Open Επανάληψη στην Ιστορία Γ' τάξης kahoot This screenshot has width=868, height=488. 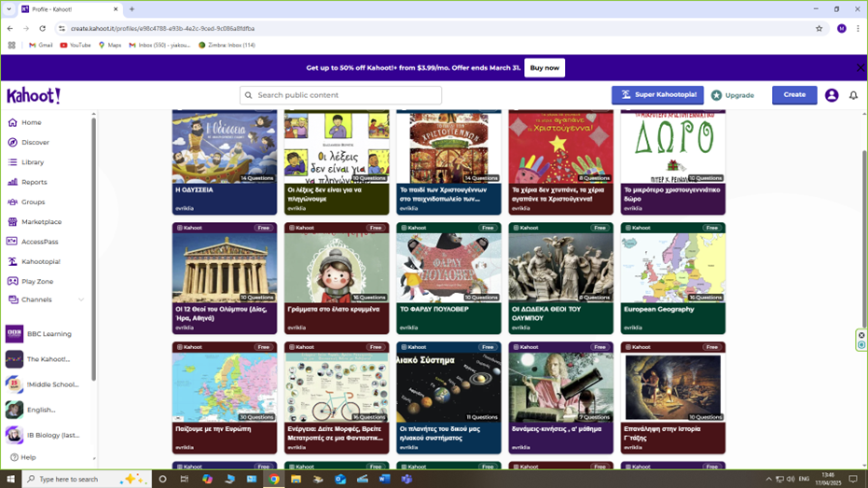click(x=672, y=397)
